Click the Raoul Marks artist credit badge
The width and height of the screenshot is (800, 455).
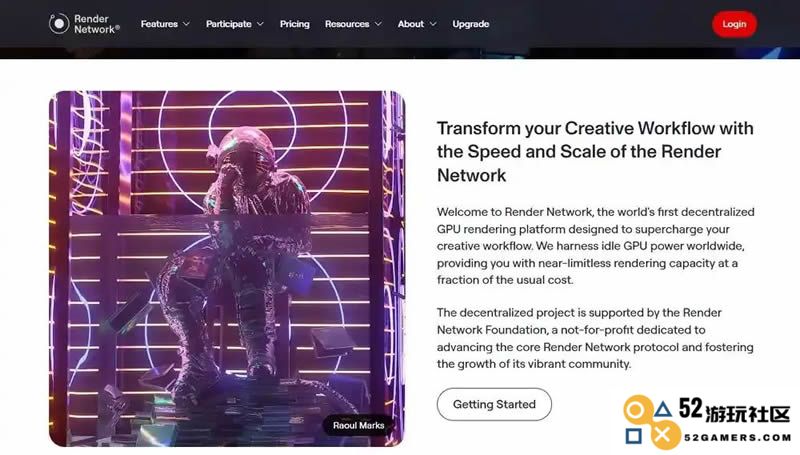(358, 425)
